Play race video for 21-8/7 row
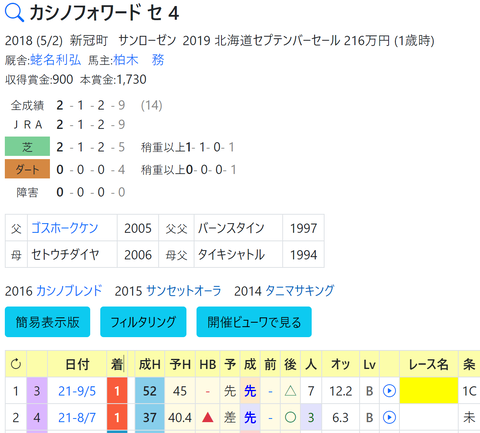480x433 pixels. coord(389,417)
